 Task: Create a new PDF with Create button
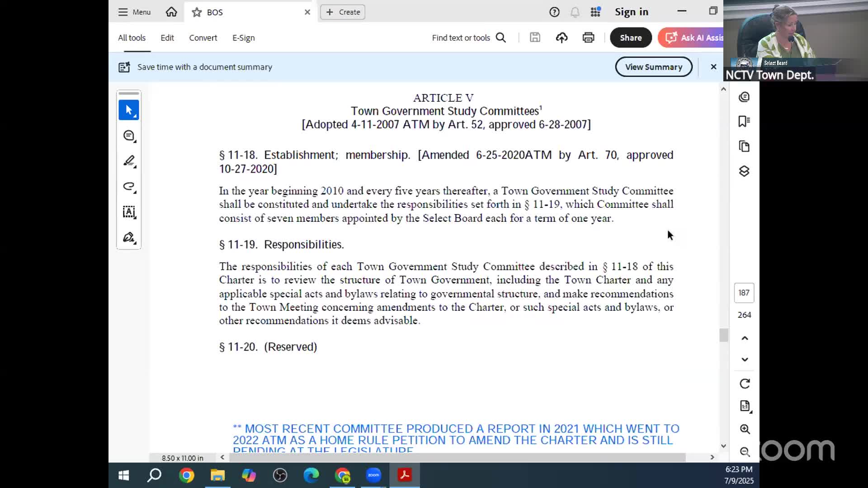(x=343, y=12)
